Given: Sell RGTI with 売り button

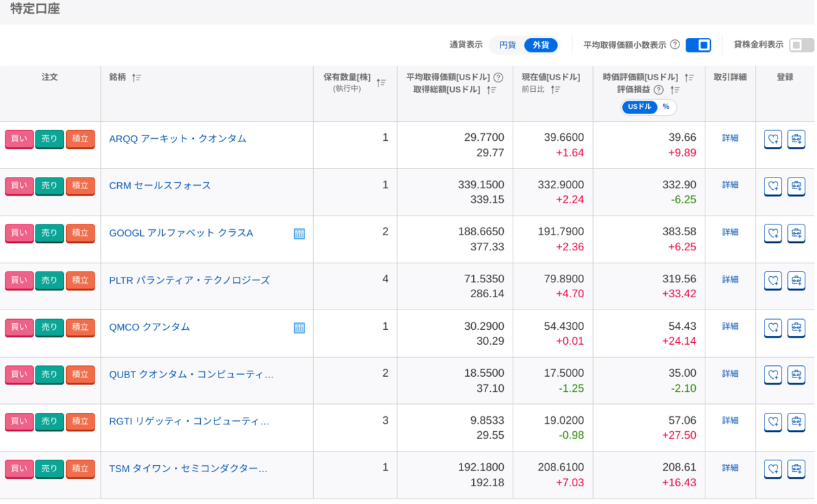Looking at the screenshot, I should pyautogui.click(x=50, y=422).
